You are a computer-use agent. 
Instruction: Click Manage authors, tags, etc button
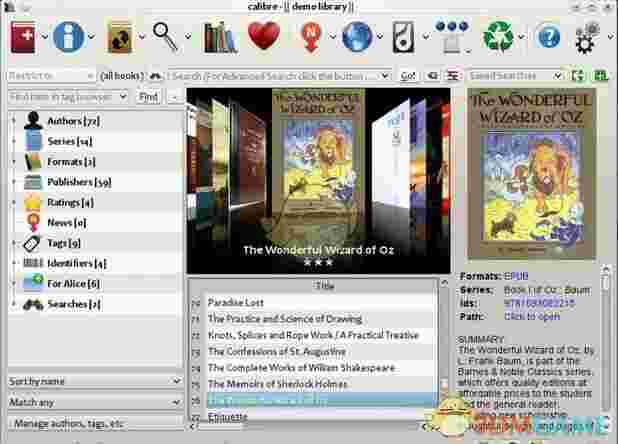pos(95,424)
